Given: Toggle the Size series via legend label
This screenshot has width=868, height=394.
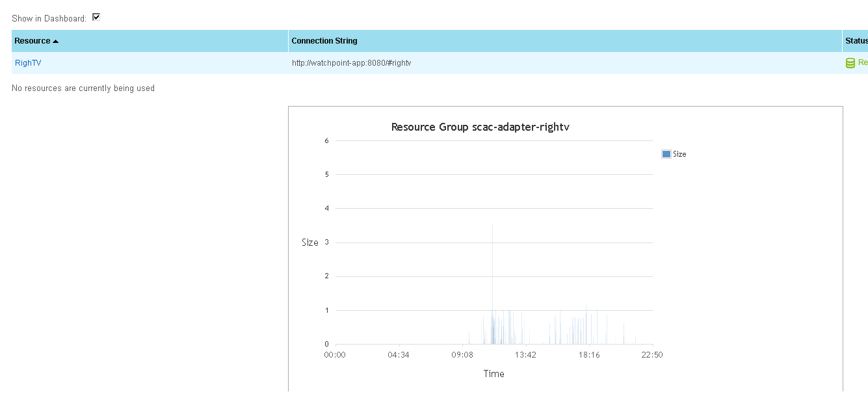Looking at the screenshot, I should [x=679, y=154].
